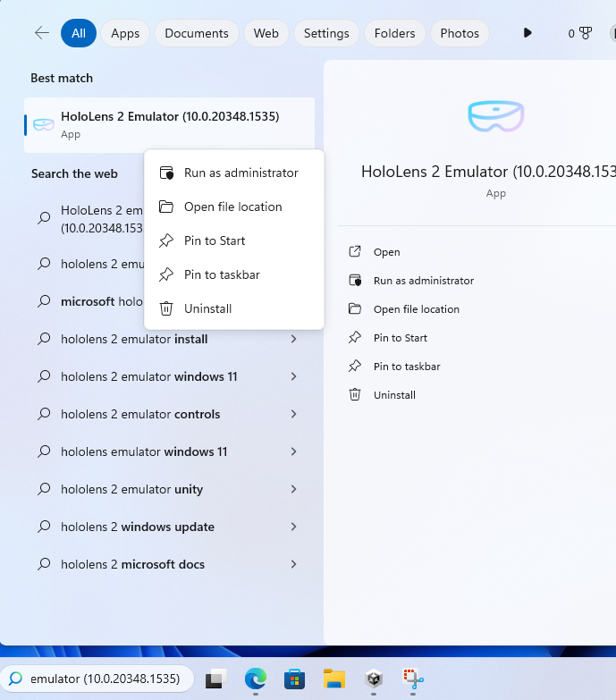Click shield icon beside context Run as administrator
Viewport: 616px width, 700px height.
[166, 173]
